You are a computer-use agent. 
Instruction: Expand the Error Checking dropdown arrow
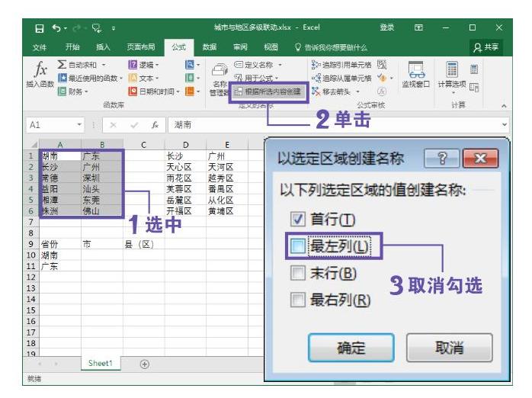[392, 78]
